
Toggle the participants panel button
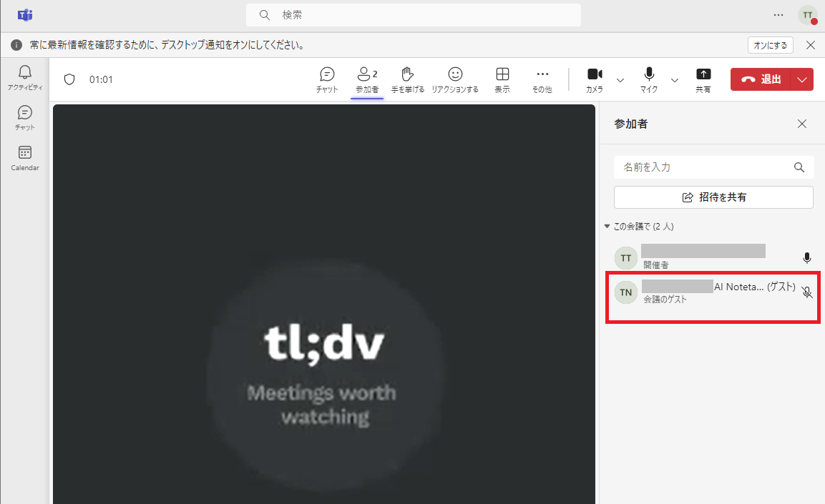[367, 79]
